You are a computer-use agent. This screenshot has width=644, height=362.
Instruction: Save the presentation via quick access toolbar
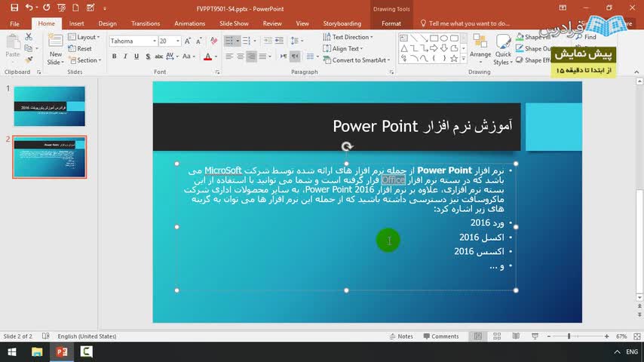[14, 8]
